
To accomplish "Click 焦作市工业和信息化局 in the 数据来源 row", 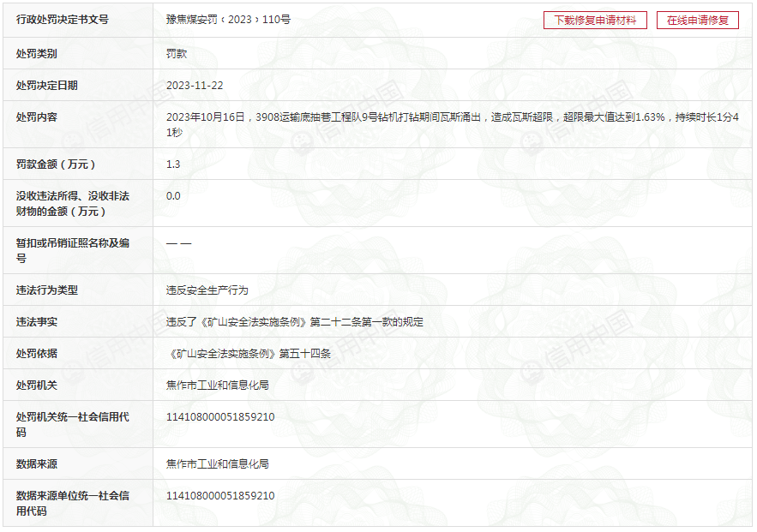I will (x=217, y=463).
